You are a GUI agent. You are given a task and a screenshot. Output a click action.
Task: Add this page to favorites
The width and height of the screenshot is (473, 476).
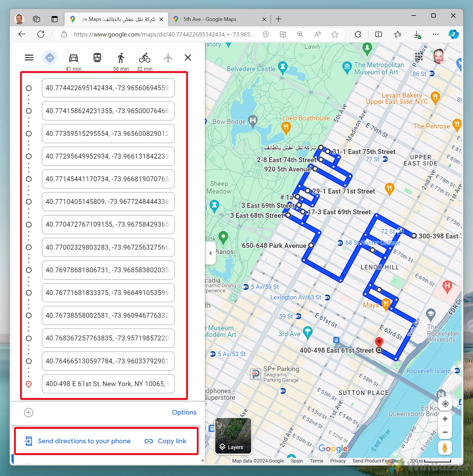[x=335, y=34]
